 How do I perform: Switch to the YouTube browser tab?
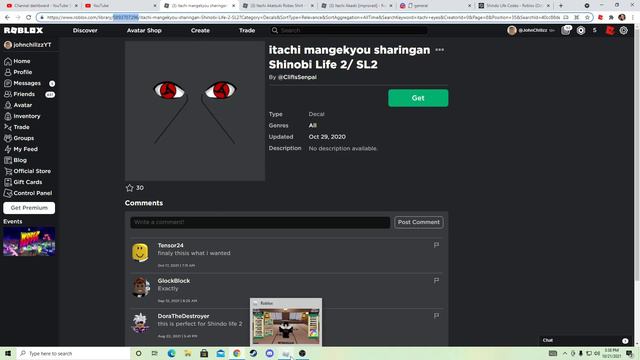coord(120,6)
